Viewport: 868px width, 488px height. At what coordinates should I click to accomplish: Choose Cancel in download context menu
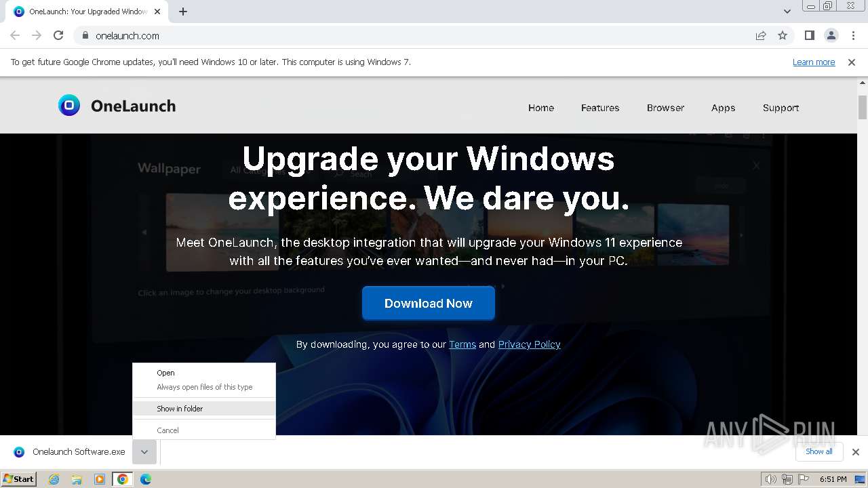204,430
